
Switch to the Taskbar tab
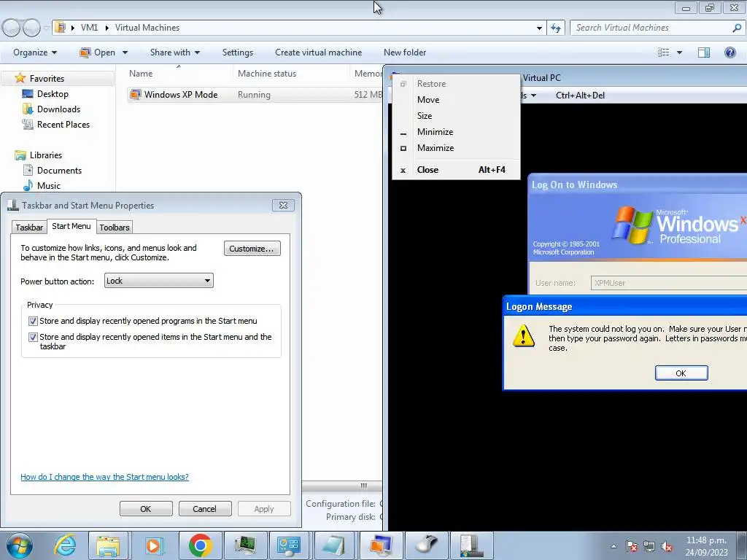[x=29, y=227]
